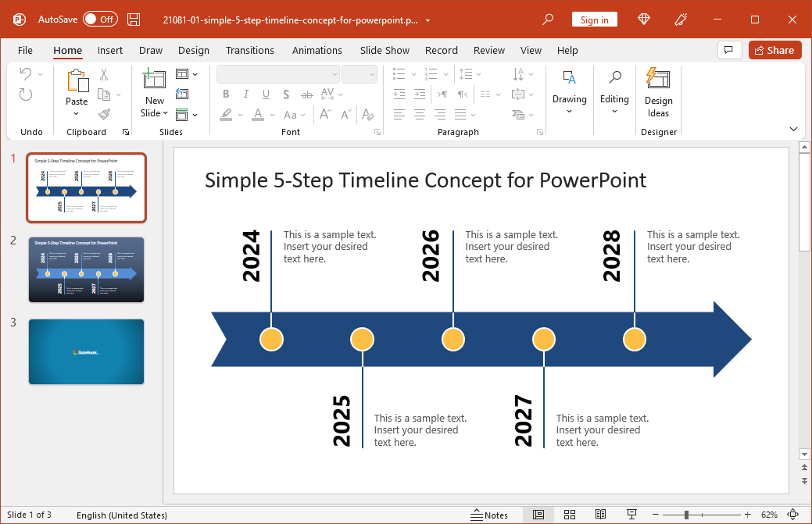Switch to Slide Sorter view

[570, 515]
